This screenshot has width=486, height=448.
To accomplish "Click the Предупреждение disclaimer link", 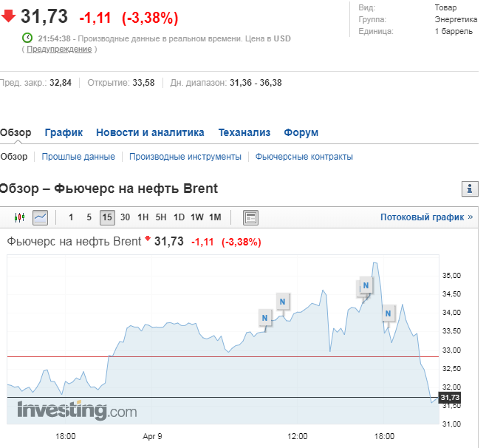I will point(59,49).
